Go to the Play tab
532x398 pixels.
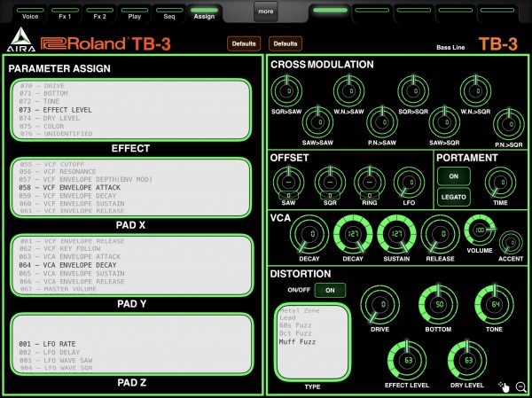tap(135, 13)
